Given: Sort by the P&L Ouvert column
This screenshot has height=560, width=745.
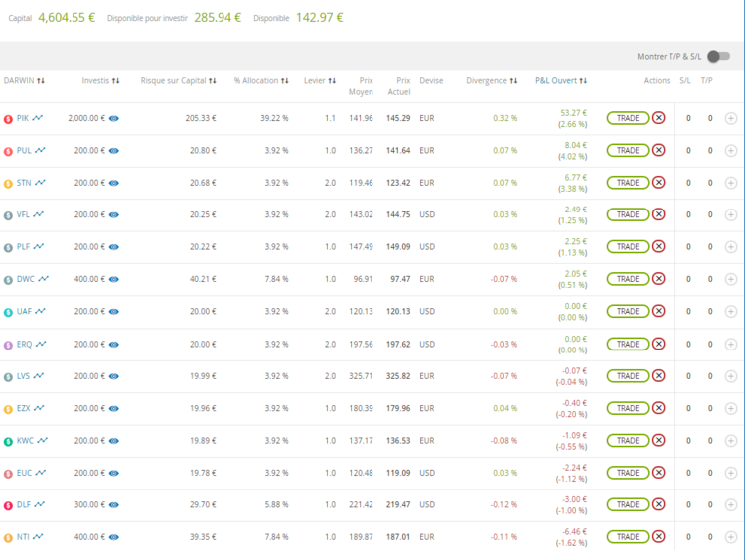Looking at the screenshot, I should tap(561, 81).
